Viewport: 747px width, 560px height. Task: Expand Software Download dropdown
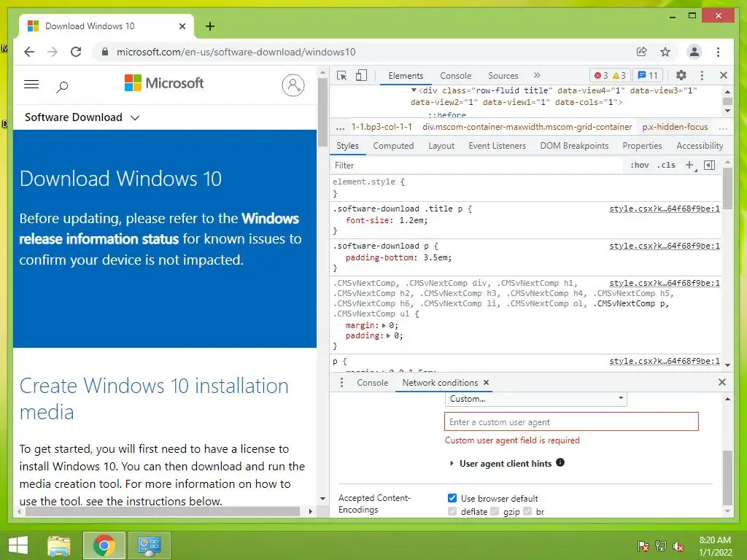[x=82, y=117]
